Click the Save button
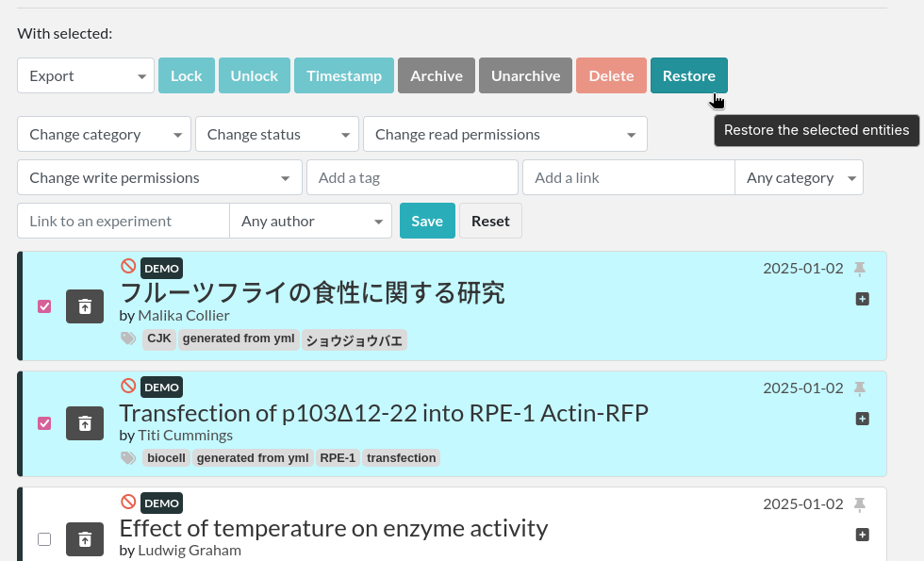 427,221
